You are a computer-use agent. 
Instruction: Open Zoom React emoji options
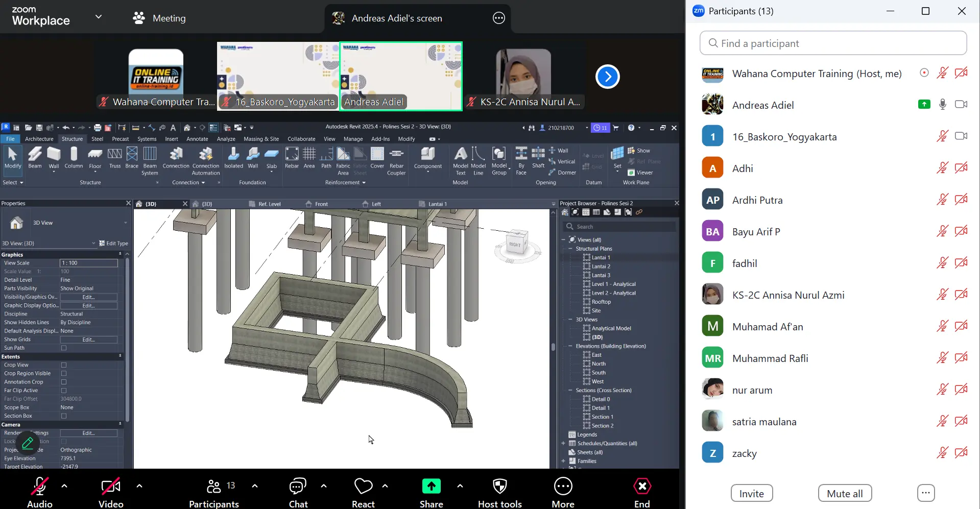(x=363, y=492)
